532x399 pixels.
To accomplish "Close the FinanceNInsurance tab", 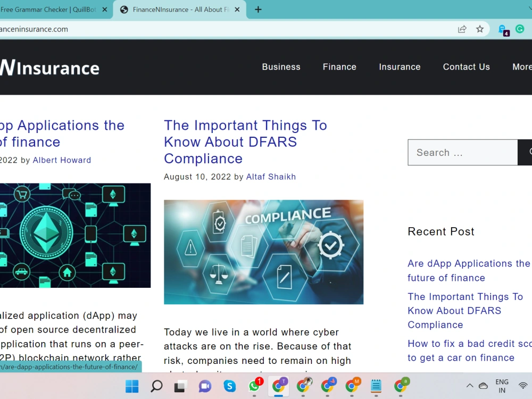I will (237, 10).
